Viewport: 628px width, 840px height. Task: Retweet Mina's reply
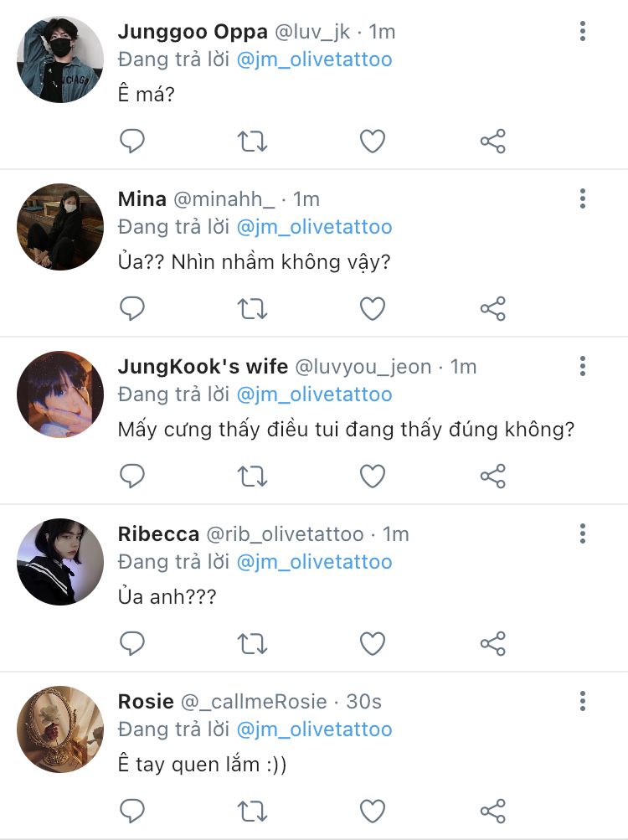coord(252,309)
